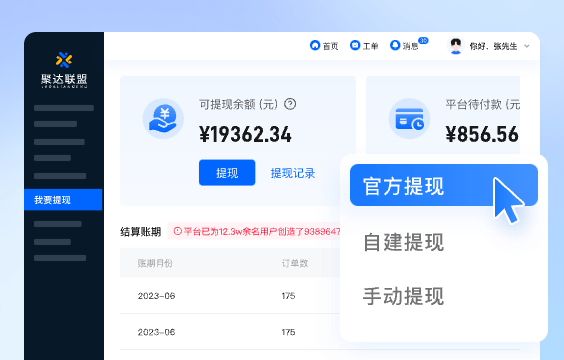Click the 聚达联盟 logo icon

coord(64,60)
